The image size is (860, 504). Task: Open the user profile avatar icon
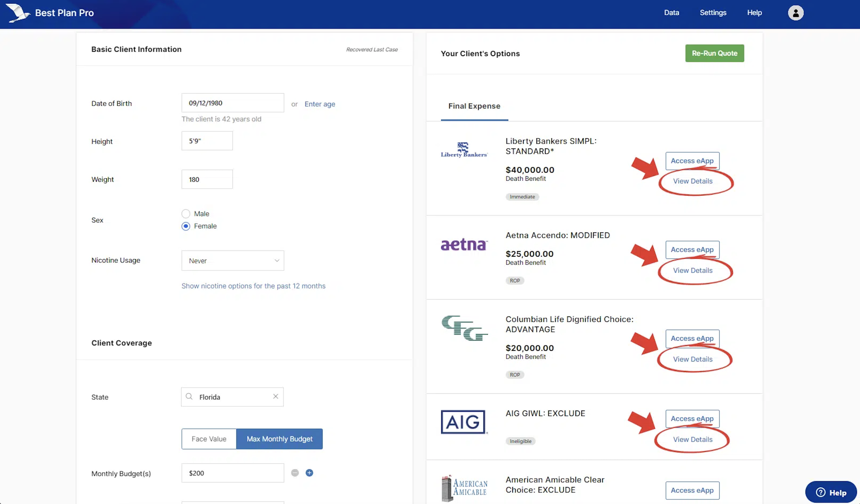tap(795, 13)
